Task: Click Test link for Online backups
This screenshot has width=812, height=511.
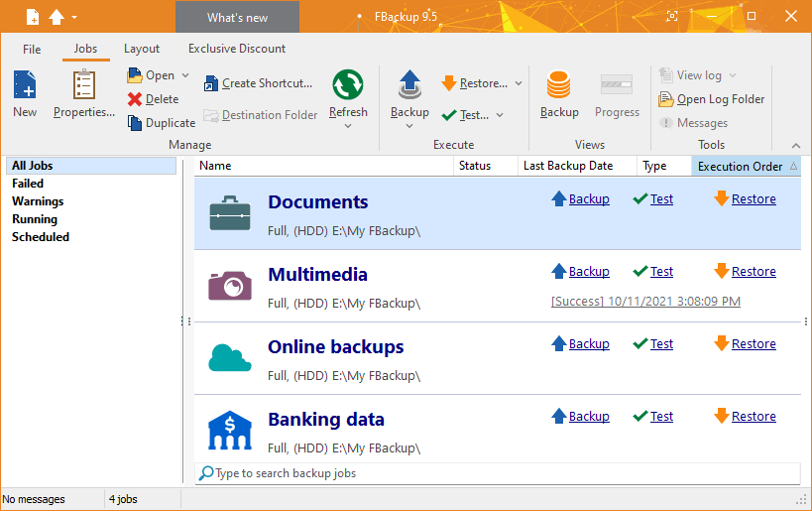Action: pos(661,344)
